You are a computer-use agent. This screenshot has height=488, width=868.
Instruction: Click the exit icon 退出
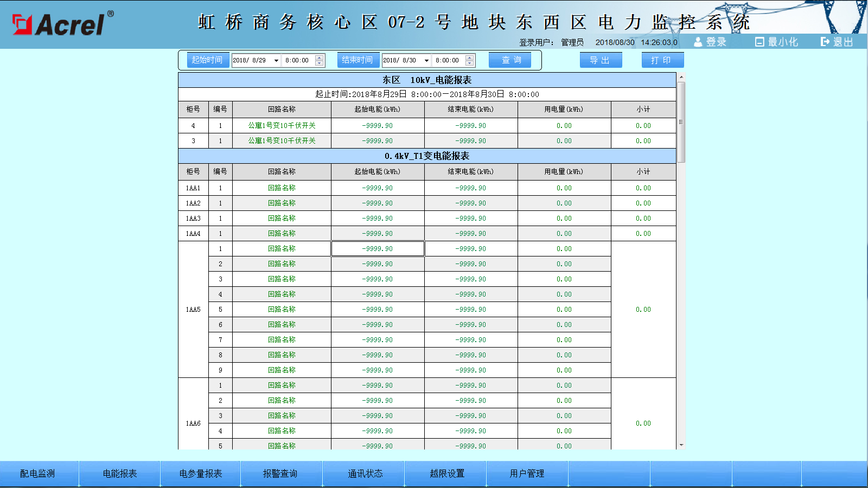pyautogui.click(x=837, y=42)
